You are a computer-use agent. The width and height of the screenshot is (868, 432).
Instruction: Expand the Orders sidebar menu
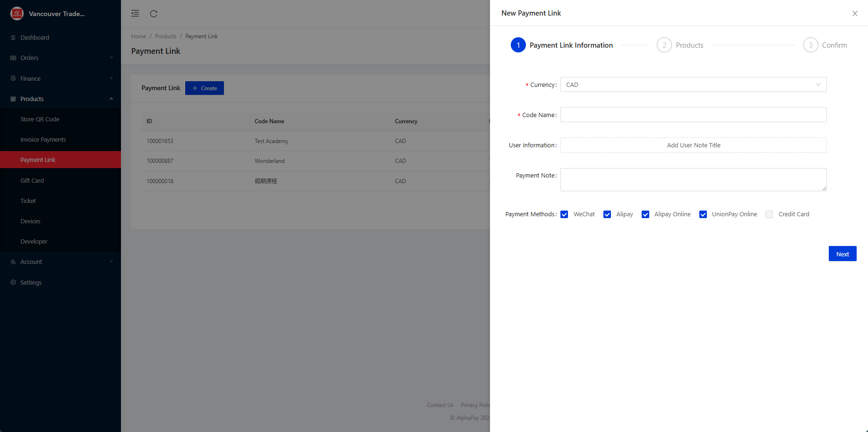click(x=60, y=58)
